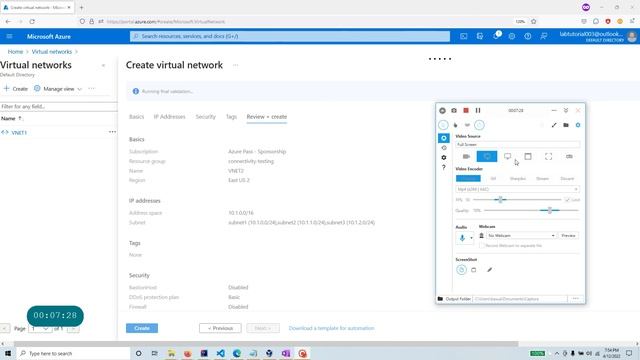The width and height of the screenshot is (640, 360).
Task: Expand the audio source arrow
Action: click(471, 238)
